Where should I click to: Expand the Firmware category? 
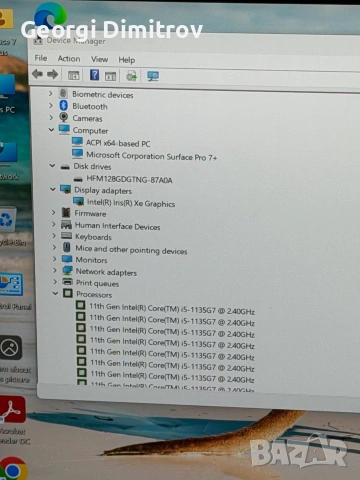pos(53,212)
